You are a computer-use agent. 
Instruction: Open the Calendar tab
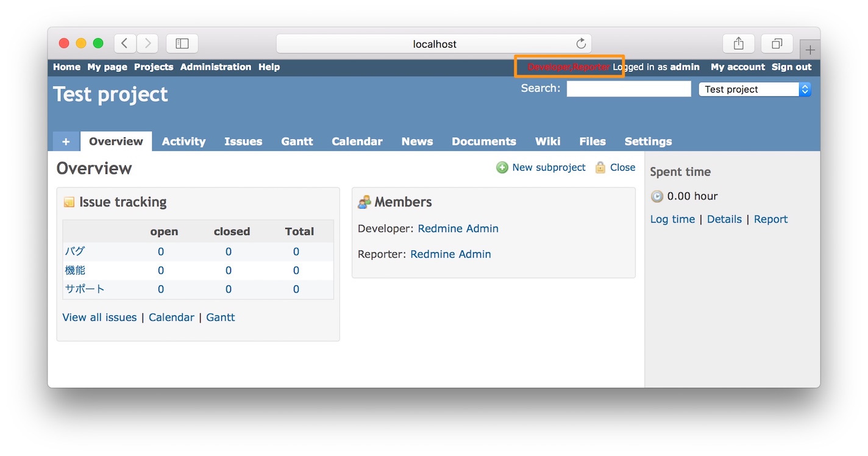(x=357, y=141)
